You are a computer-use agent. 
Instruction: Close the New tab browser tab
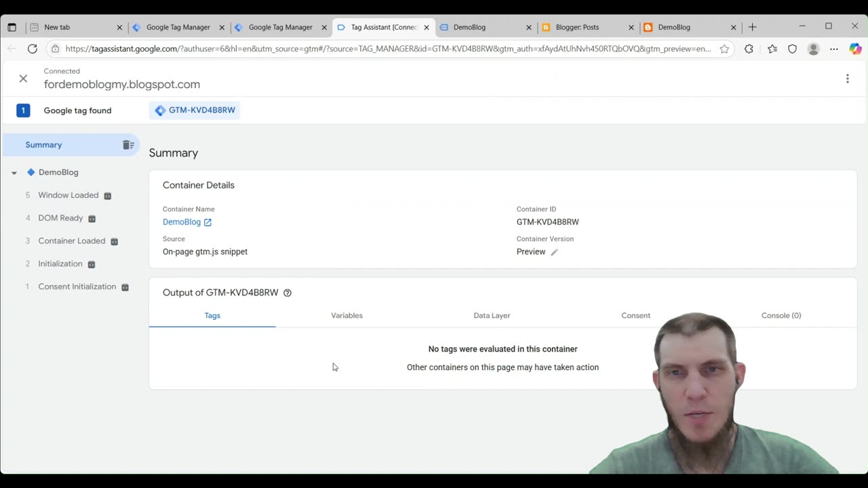(x=120, y=27)
